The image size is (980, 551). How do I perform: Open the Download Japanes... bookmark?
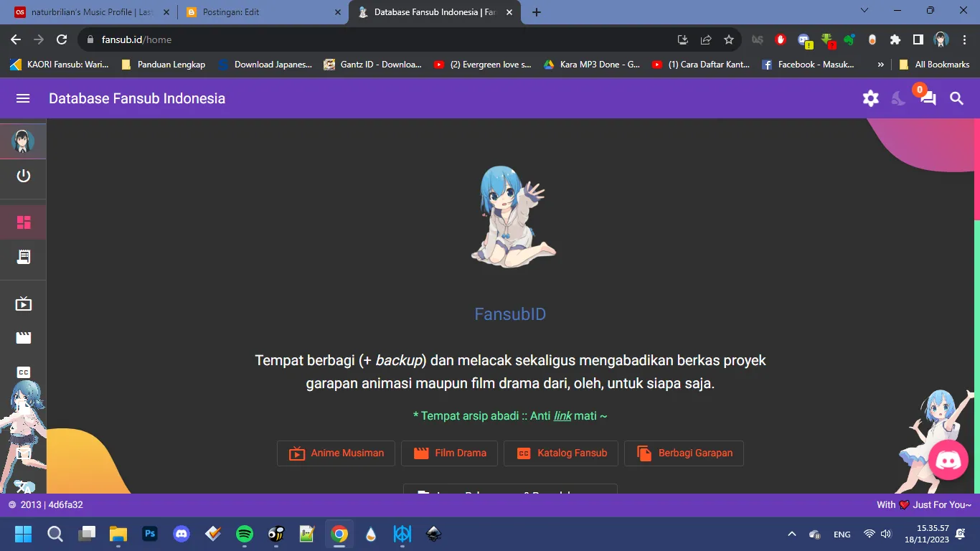tap(265, 65)
